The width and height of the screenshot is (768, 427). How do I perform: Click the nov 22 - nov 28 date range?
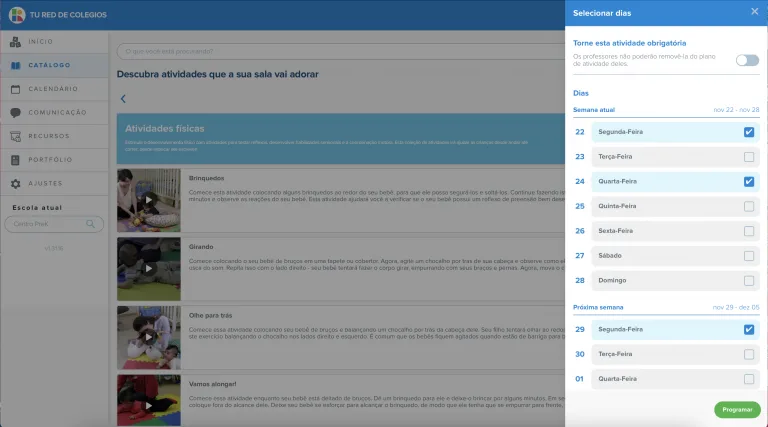point(736,110)
